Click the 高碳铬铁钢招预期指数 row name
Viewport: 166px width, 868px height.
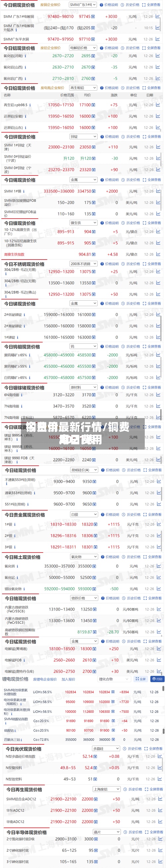(x=20, y=632)
